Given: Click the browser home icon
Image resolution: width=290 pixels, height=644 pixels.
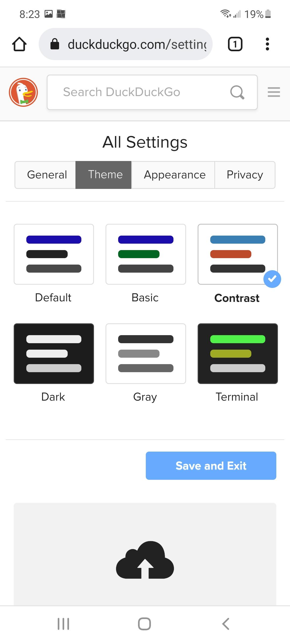Looking at the screenshot, I should (x=19, y=44).
